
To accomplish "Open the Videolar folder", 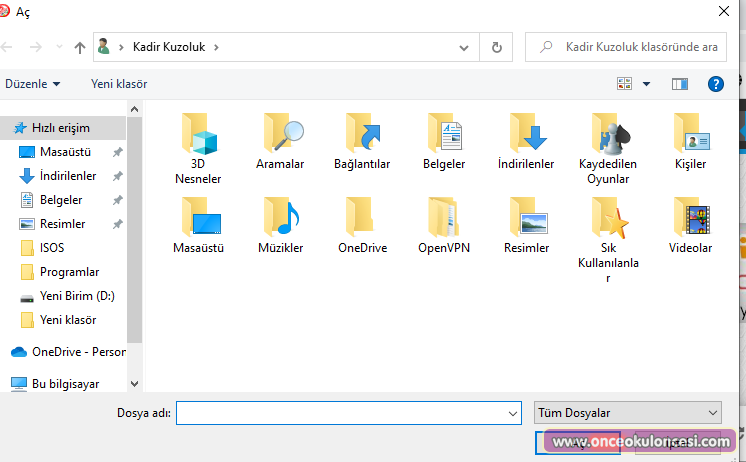I will [690, 218].
